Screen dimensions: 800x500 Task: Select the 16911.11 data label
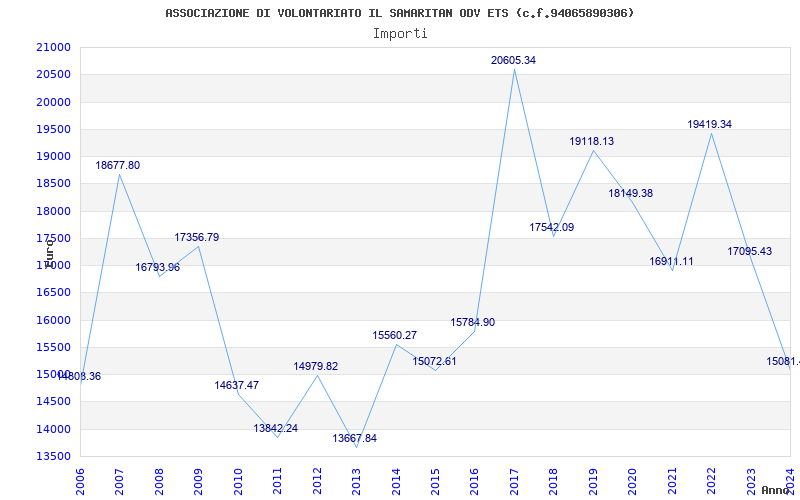(671, 261)
